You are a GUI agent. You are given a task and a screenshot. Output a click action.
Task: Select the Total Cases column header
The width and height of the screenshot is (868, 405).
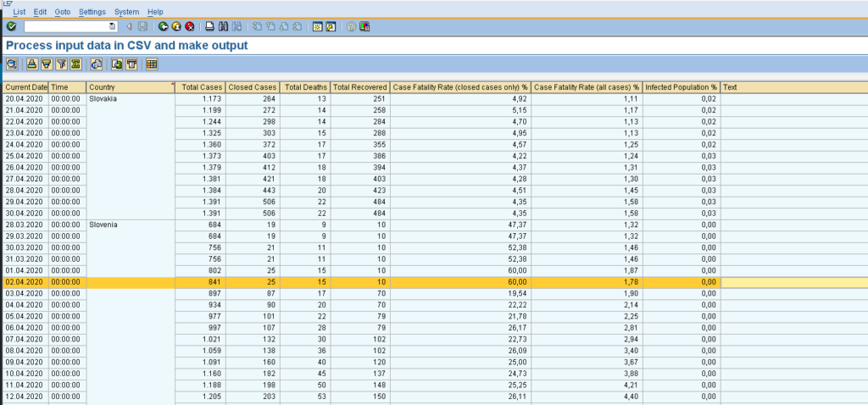tap(200, 87)
